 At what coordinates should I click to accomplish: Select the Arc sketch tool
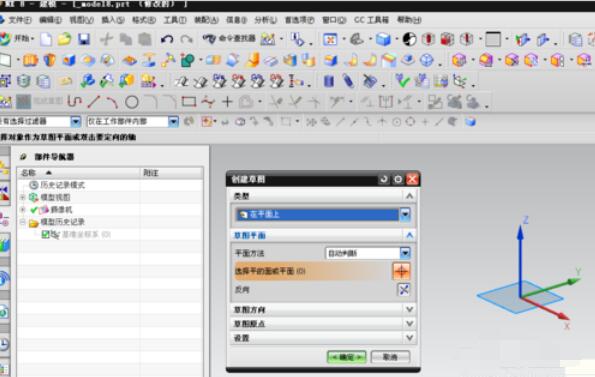112,101
